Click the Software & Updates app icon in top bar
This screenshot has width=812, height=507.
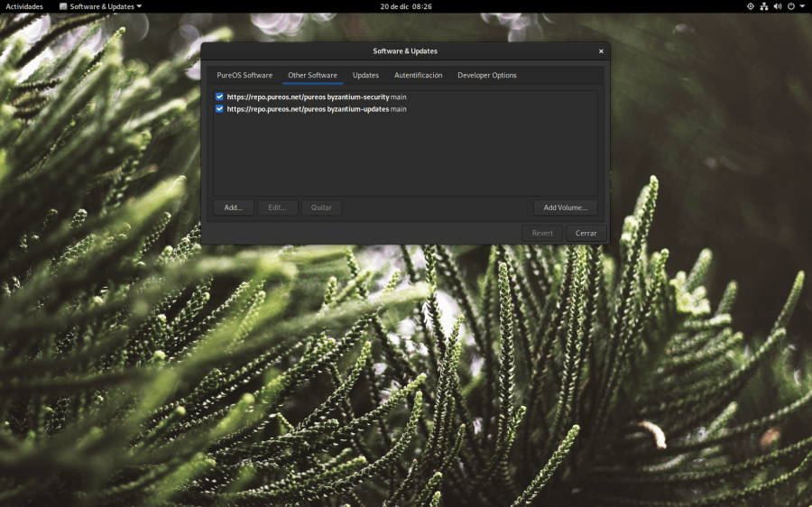click(63, 6)
